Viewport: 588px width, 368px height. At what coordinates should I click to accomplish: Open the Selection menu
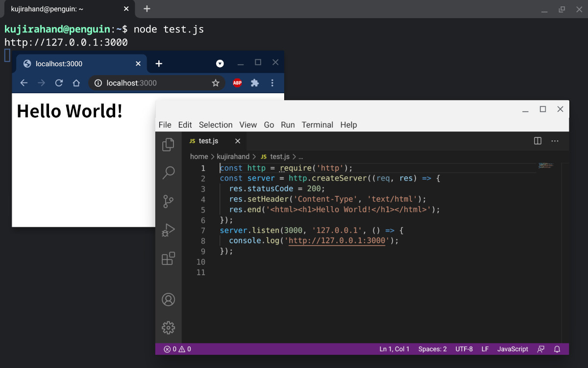point(216,125)
